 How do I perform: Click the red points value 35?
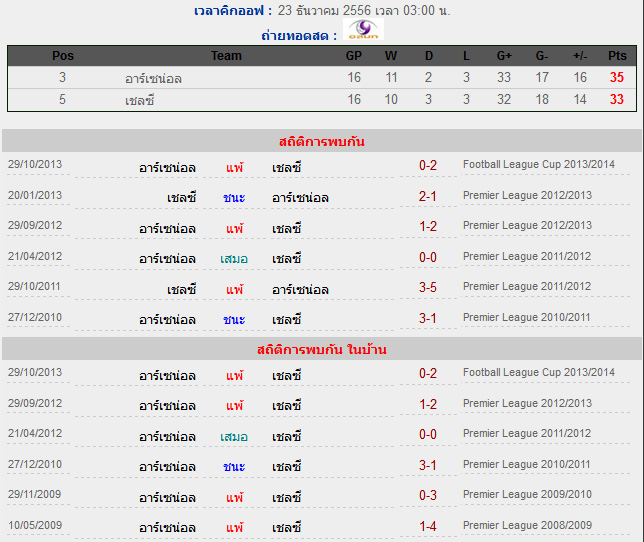pos(616,77)
